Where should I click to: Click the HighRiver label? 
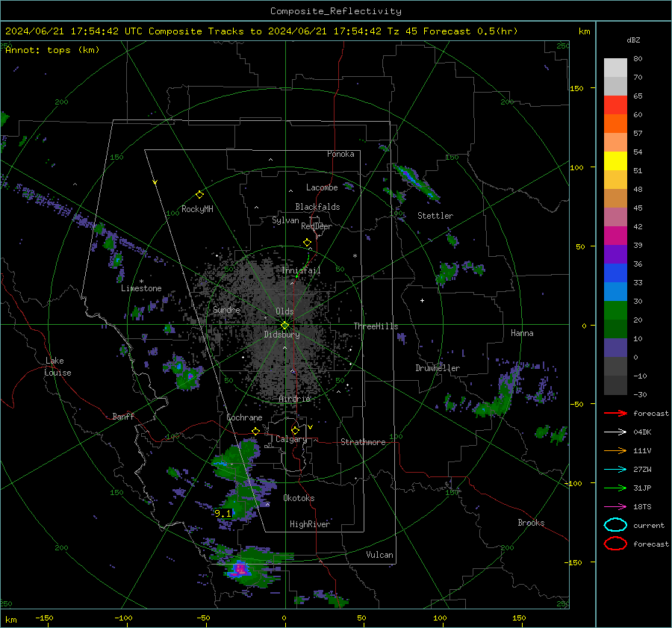310,524
